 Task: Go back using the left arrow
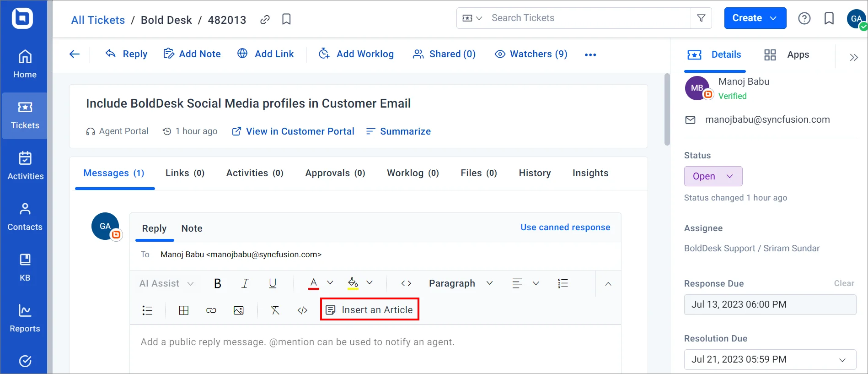[75, 54]
